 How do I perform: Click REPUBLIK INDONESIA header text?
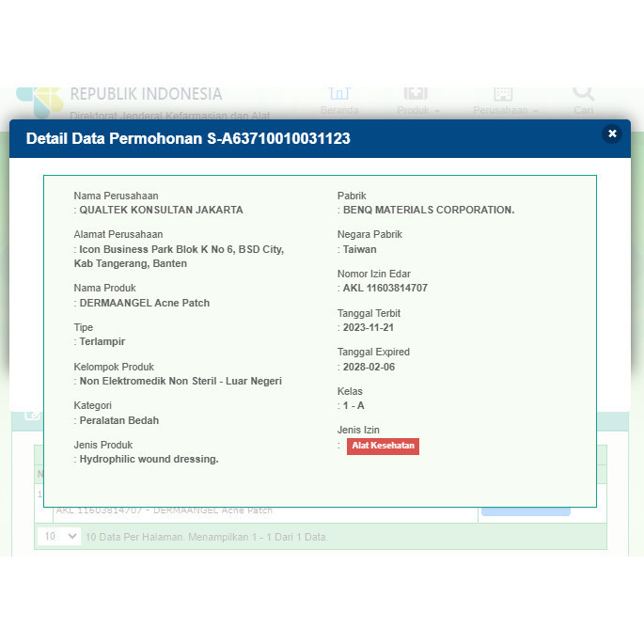click(x=146, y=94)
